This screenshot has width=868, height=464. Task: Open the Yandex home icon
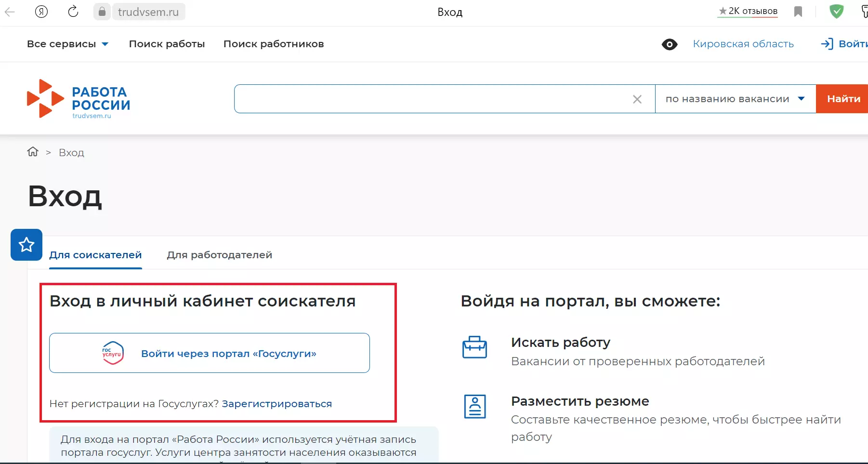click(41, 12)
